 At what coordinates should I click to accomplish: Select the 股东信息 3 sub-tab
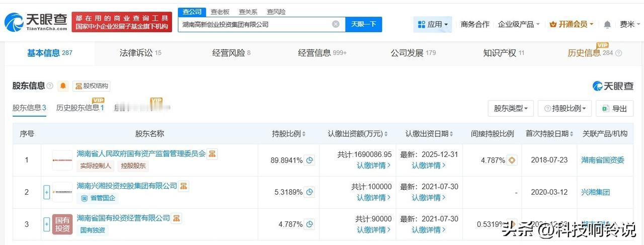(x=29, y=108)
